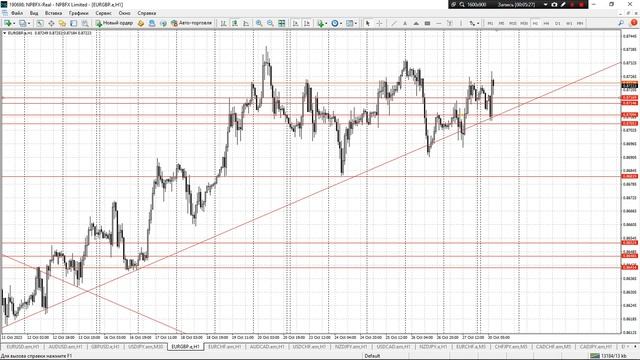Screen dimensions: 640x360
Task: Open the MetaEditor icon
Action: pyautogui.click(x=141, y=23)
